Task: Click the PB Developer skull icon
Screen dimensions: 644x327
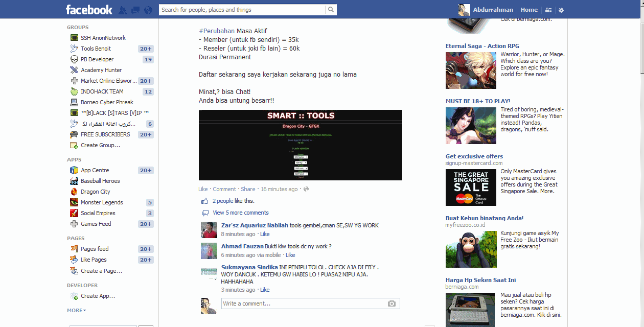Action: 74,59
